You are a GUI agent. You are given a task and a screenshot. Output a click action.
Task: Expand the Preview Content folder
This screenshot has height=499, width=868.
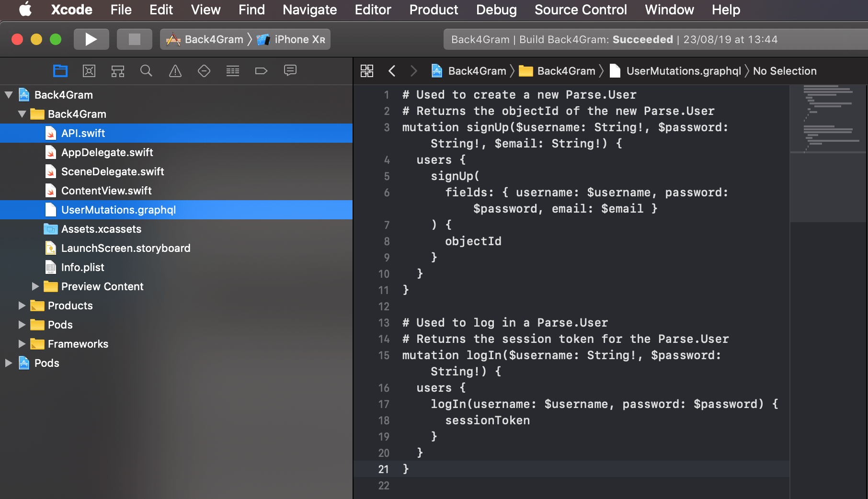[x=35, y=286]
